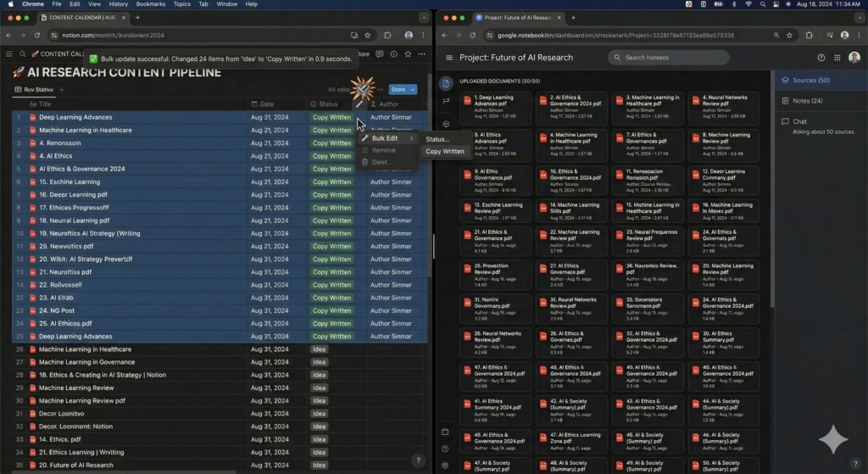Open the Notion comments icon
The width and height of the screenshot is (868, 474).
(379, 53)
